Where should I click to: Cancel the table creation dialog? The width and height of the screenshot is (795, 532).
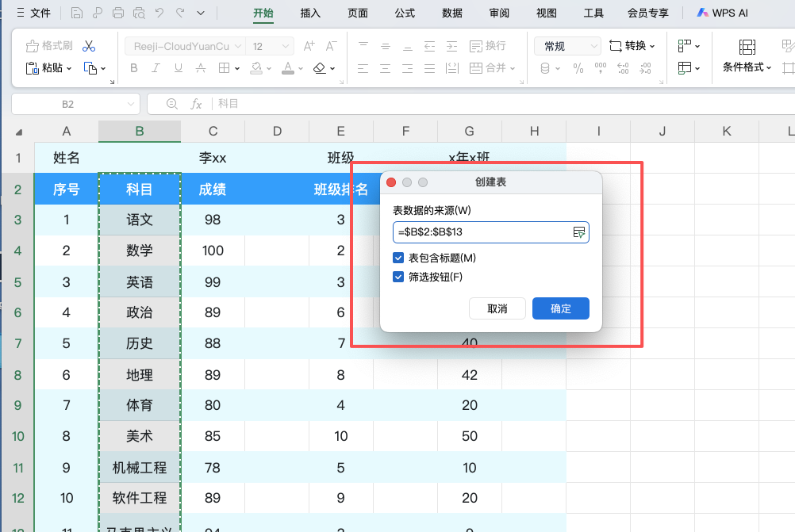[497, 309]
